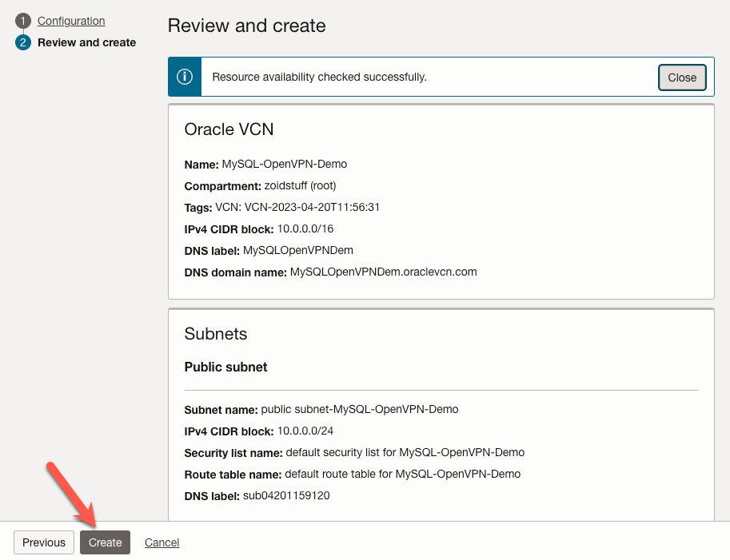Cancel the VCN wizard

click(x=162, y=542)
